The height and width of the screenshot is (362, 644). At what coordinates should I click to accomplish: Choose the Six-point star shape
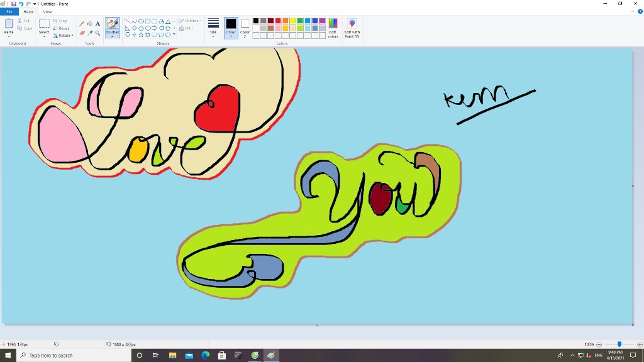(x=147, y=35)
